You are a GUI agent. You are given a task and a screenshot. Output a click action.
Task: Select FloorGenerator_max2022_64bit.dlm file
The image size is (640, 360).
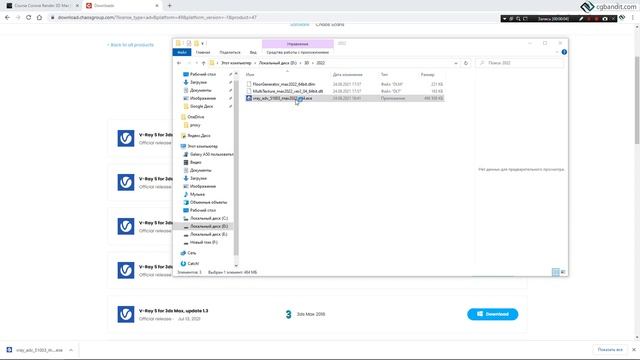pos(284,84)
